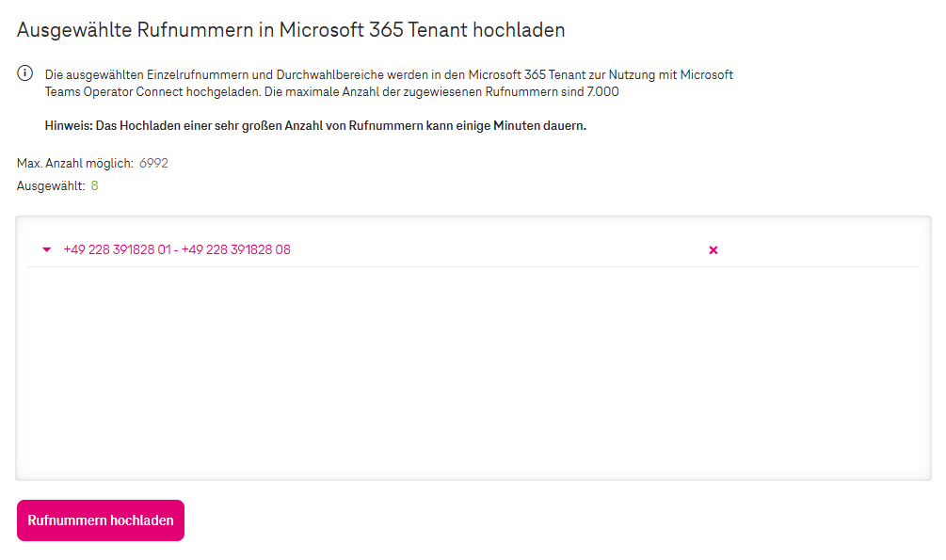Click the value 6992
The width and height of the screenshot is (946, 560).
coord(153,164)
